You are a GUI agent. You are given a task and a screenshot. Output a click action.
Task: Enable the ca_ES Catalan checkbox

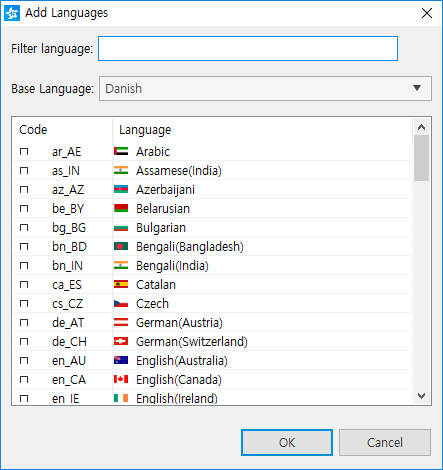pos(24,285)
